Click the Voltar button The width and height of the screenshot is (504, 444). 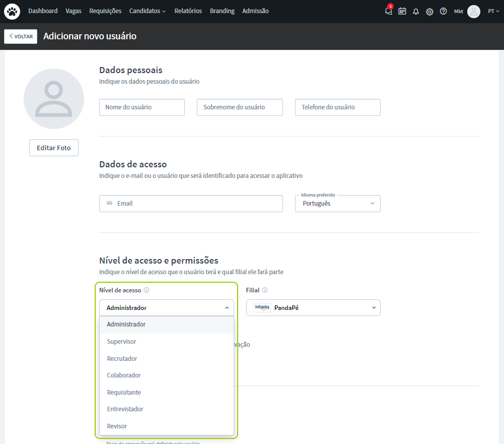21,36
